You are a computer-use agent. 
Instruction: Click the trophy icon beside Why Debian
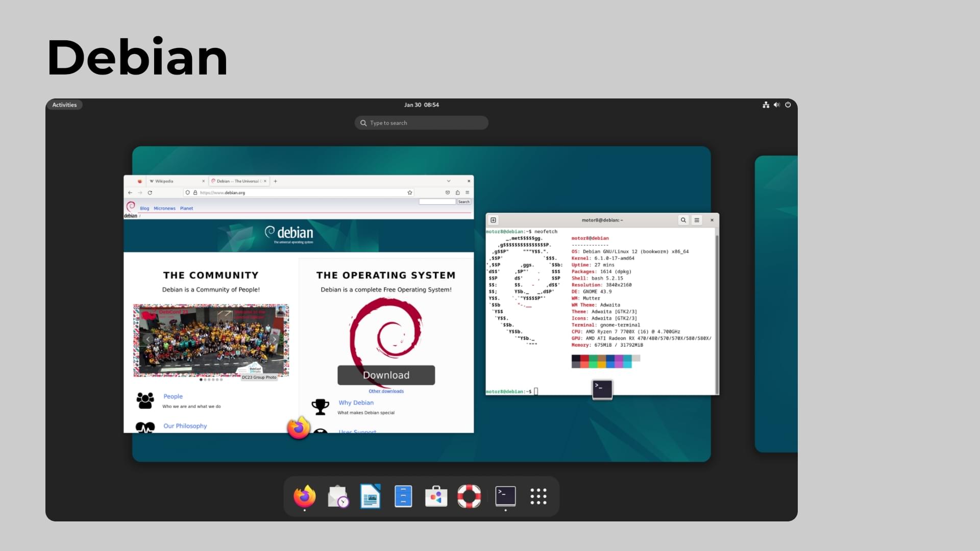321,407
